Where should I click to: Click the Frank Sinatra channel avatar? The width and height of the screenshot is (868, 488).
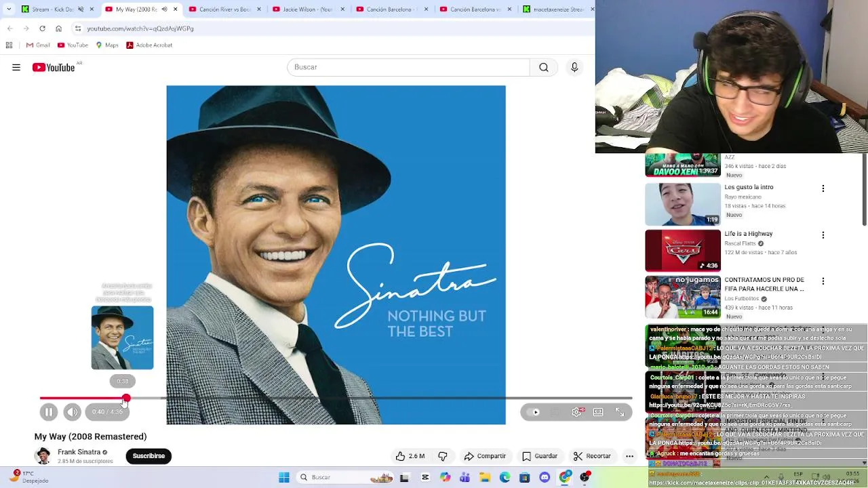click(x=43, y=456)
